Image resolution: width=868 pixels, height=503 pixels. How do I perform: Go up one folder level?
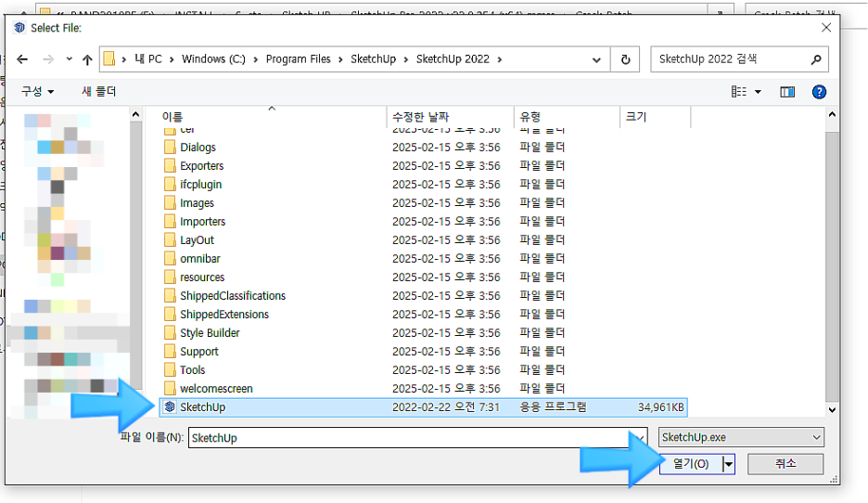(87, 59)
